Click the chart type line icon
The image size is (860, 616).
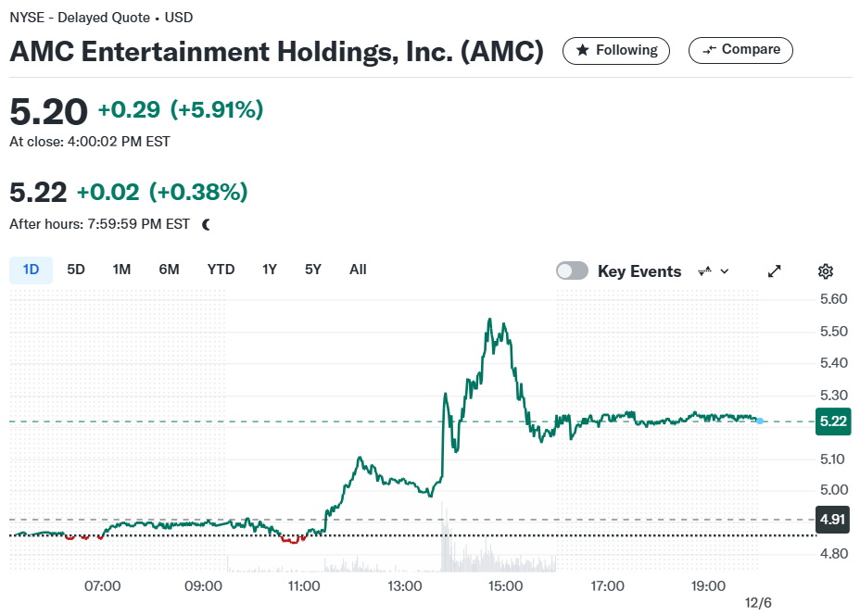point(705,270)
